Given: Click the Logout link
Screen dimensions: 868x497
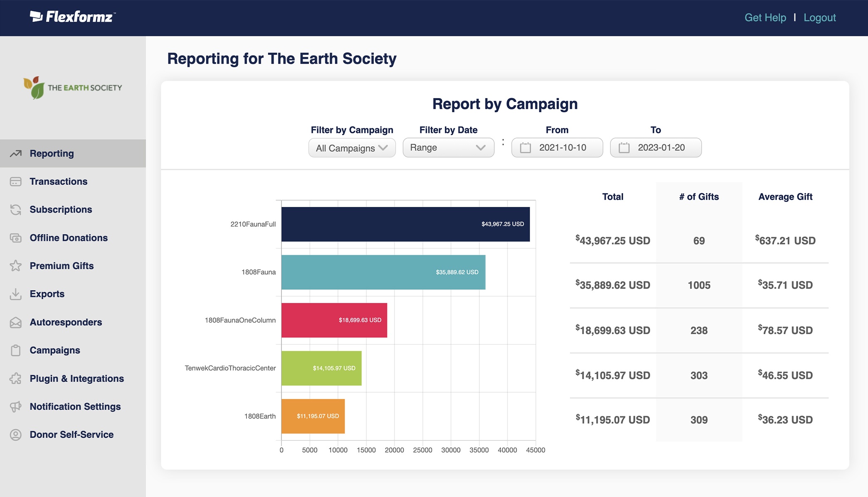Looking at the screenshot, I should (x=819, y=17).
